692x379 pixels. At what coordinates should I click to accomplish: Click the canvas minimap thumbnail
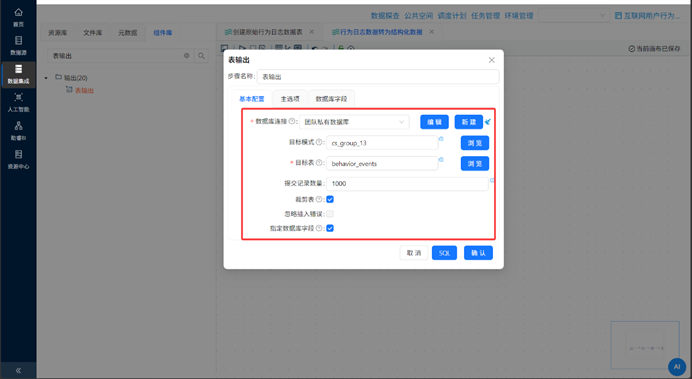point(645,345)
